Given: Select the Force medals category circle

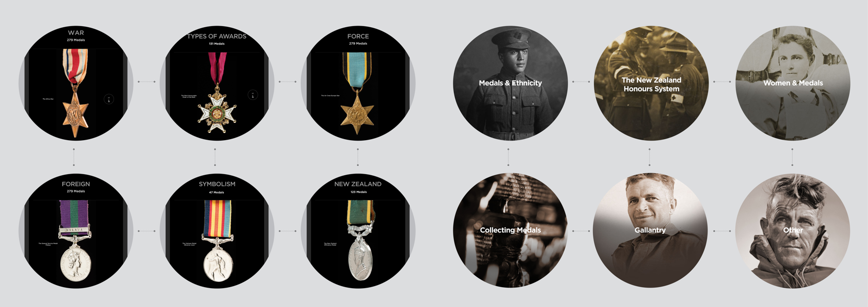Looking at the screenshot, I should [358, 83].
